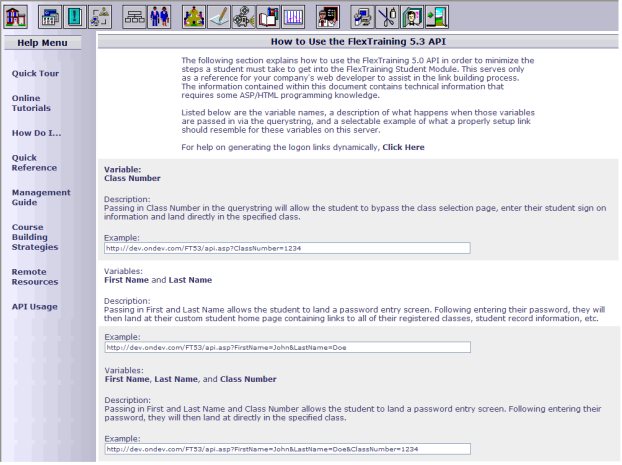Click the 'Class Number' variable heading
This screenshot has width=622, height=465.
point(132,179)
